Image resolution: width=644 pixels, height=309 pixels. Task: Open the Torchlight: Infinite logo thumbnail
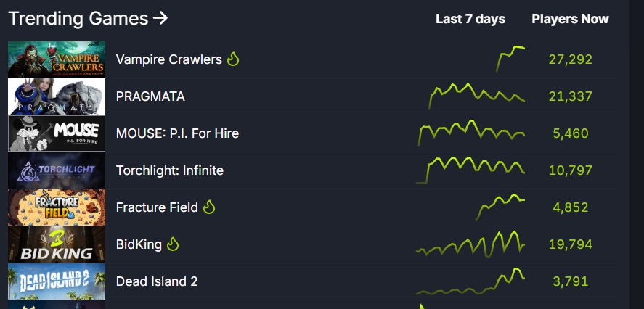click(57, 170)
